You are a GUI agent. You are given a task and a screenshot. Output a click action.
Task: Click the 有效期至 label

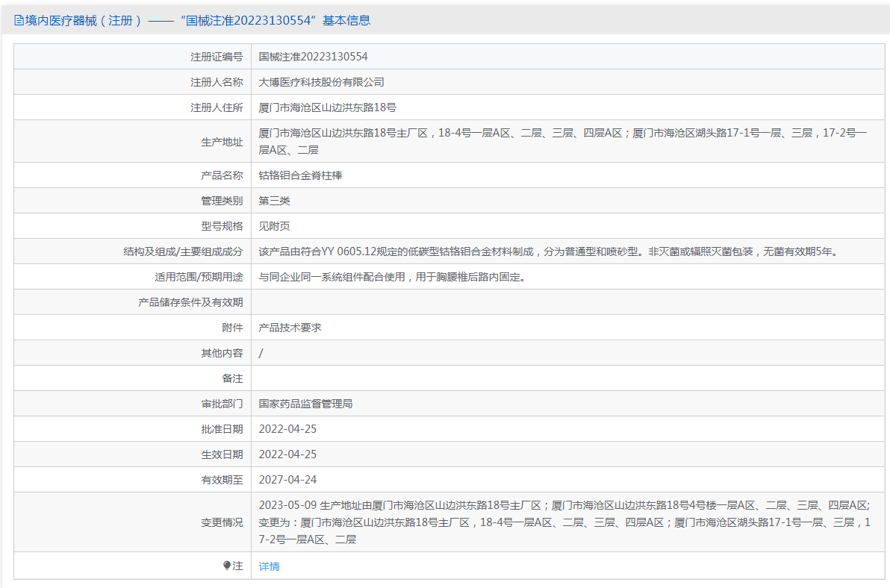pyautogui.click(x=222, y=480)
